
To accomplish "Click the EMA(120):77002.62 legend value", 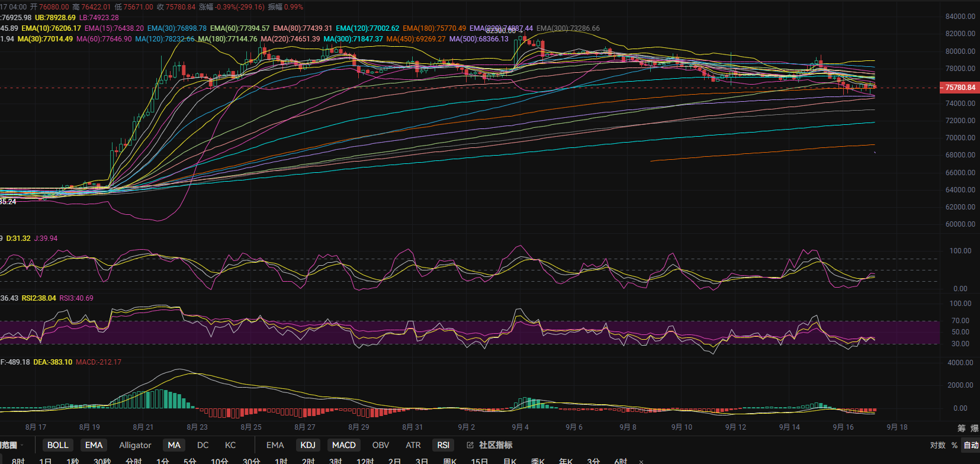I will coord(367,28).
